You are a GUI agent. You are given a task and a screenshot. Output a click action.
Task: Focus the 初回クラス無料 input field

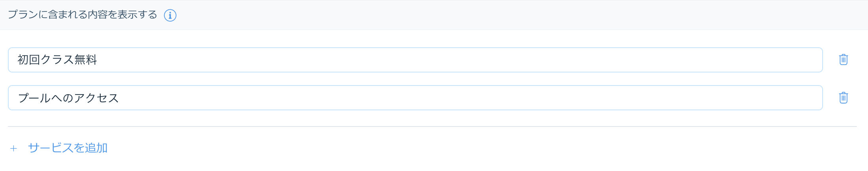click(x=415, y=60)
